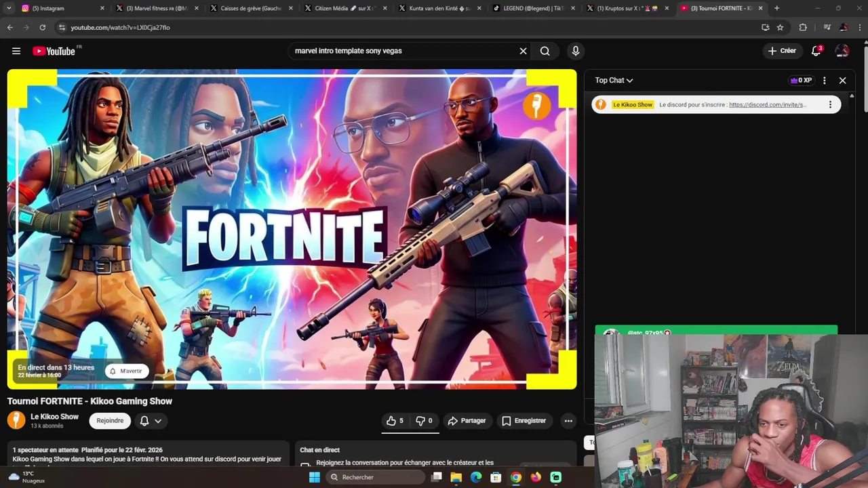
Task: Open the 0 XP crown indicator
Action: click(801, 80)
